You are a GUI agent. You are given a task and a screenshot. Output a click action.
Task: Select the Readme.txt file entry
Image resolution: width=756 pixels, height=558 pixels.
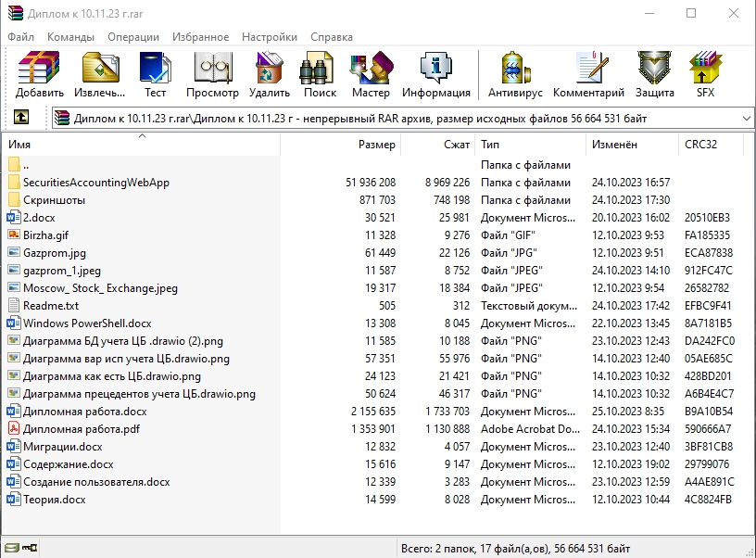pyautogui.click(x=51, y=306)
